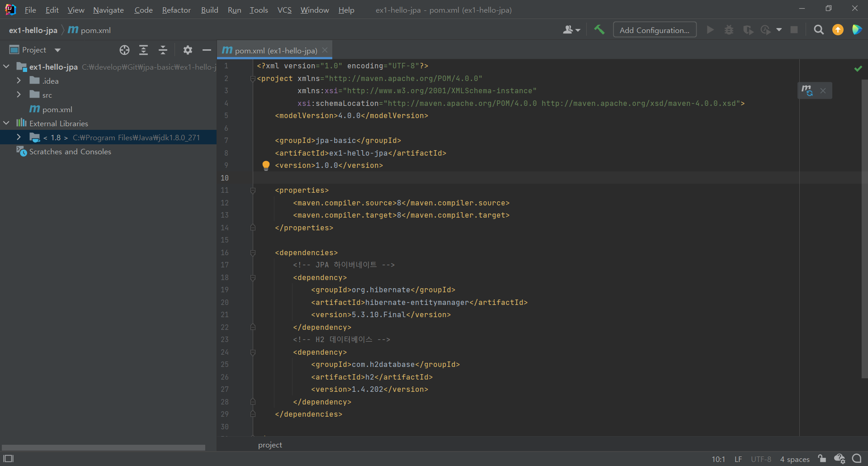Image resolution: width=868 pixels, height=466 pixels.
Task: Click version 1.4.202 text on line 27
Action: pos(367,389)
